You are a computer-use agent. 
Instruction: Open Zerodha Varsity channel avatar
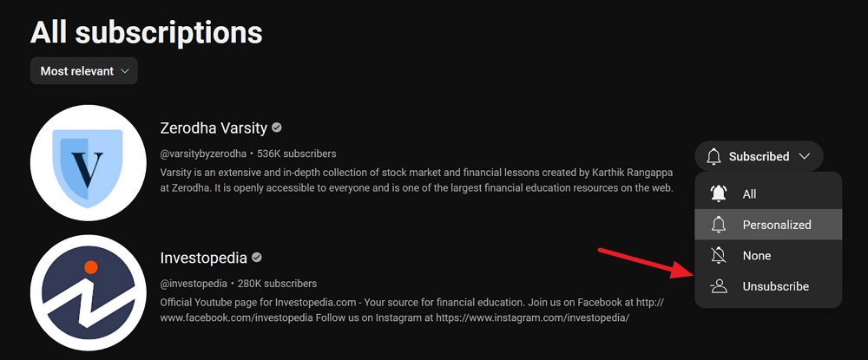[x=89, y=163]
